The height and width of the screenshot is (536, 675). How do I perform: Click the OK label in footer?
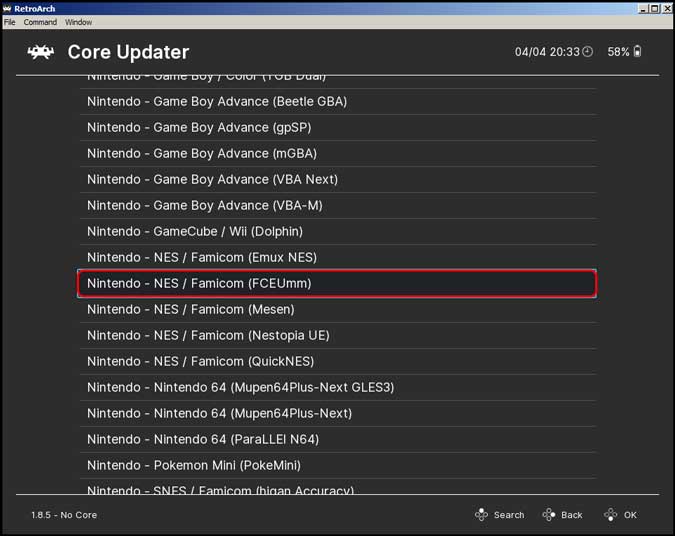pyautogui.click(x=630, y=515)
